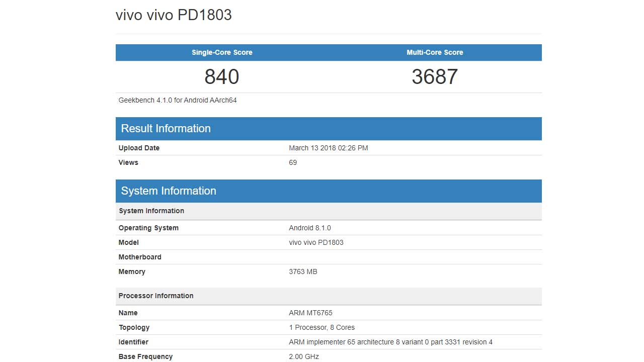Select the 1 Processor, 8 Cores value
This screenshot has height=362, width=644.
pyautogui.click(x=322, y=327)
